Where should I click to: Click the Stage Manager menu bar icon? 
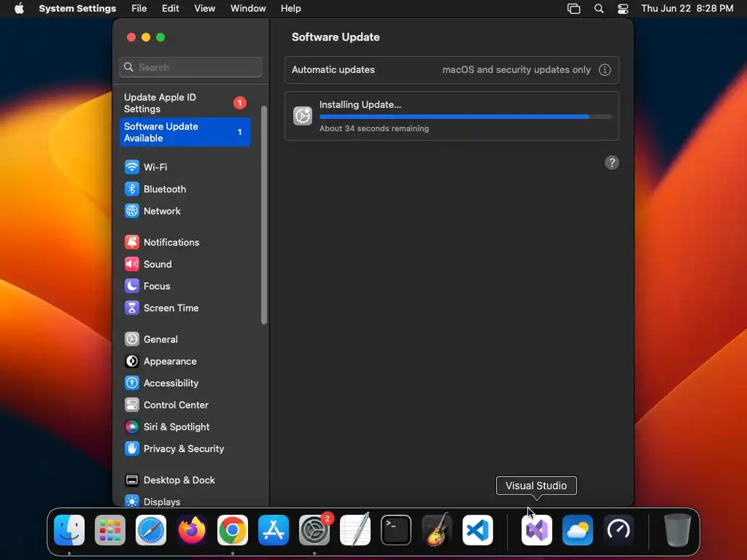point(573,9)
